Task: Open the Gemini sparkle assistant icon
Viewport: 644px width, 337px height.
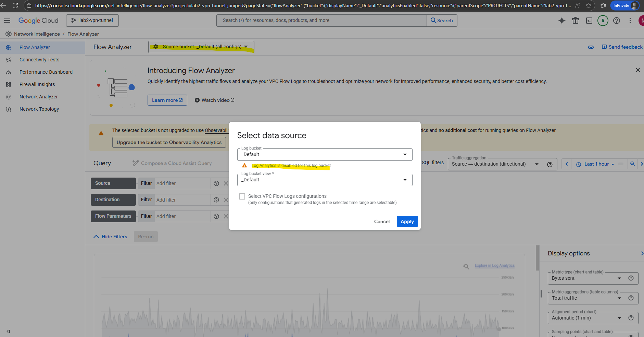Action: (562, 21)
